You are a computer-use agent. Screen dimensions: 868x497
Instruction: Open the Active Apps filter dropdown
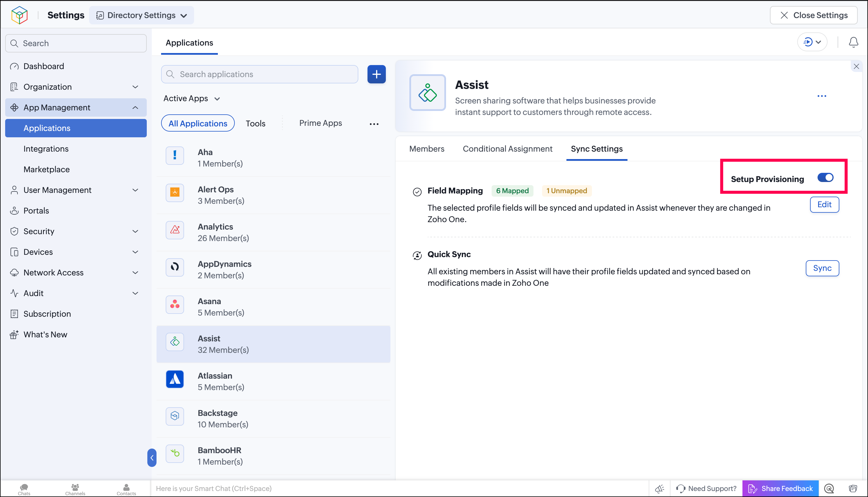191,99
